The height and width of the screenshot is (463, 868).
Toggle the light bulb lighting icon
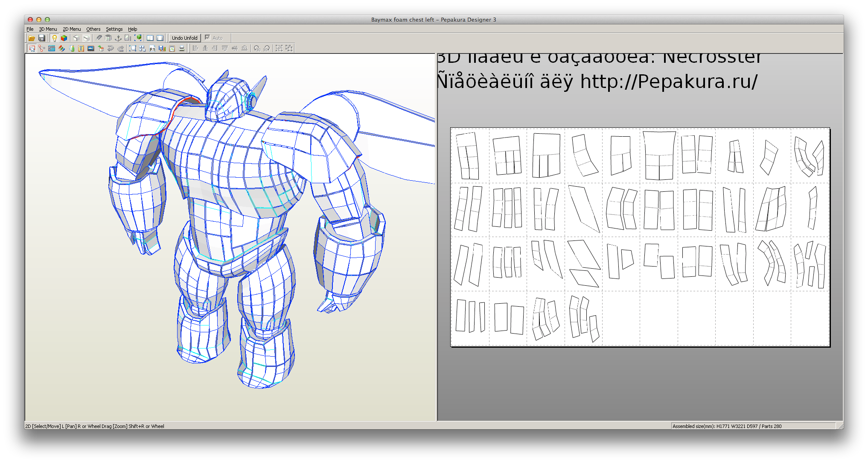54,38
